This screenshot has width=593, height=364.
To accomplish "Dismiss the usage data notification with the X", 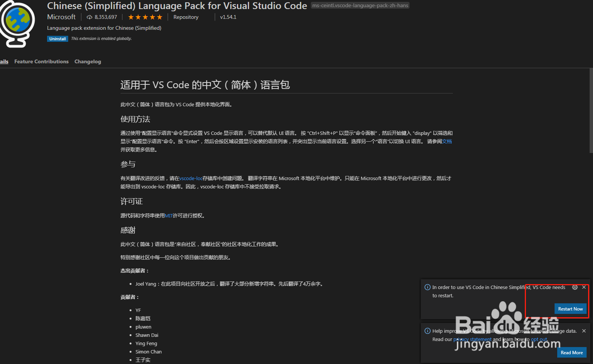I will (584, 331).
